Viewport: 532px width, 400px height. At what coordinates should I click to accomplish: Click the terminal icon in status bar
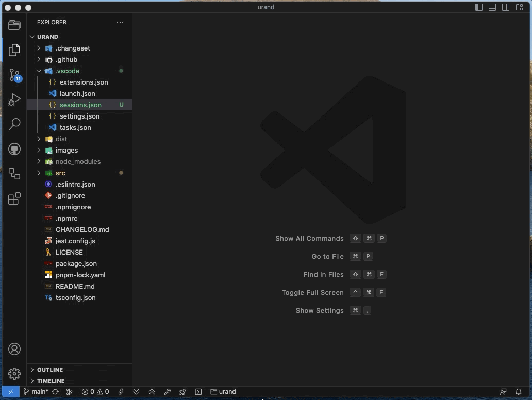tap(198, 392)
